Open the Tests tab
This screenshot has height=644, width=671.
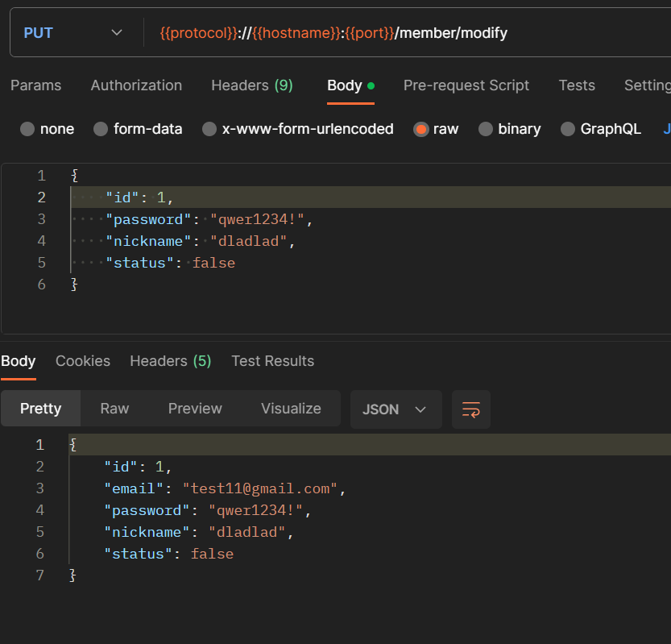577,85
